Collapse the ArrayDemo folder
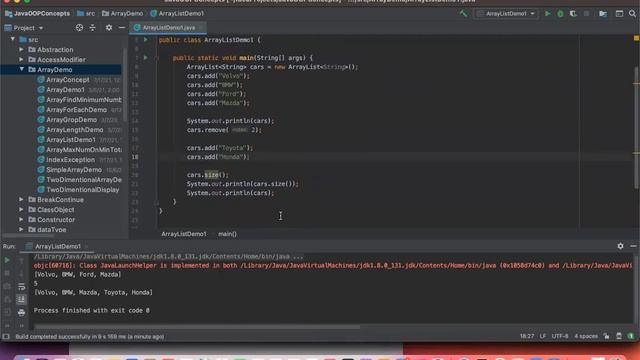 coord(21,69)
